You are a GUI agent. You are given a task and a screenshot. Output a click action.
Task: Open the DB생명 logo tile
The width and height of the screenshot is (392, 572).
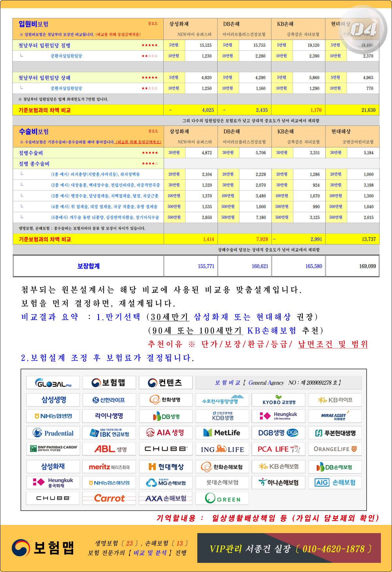pyautogui.click(x=166, y=416)
